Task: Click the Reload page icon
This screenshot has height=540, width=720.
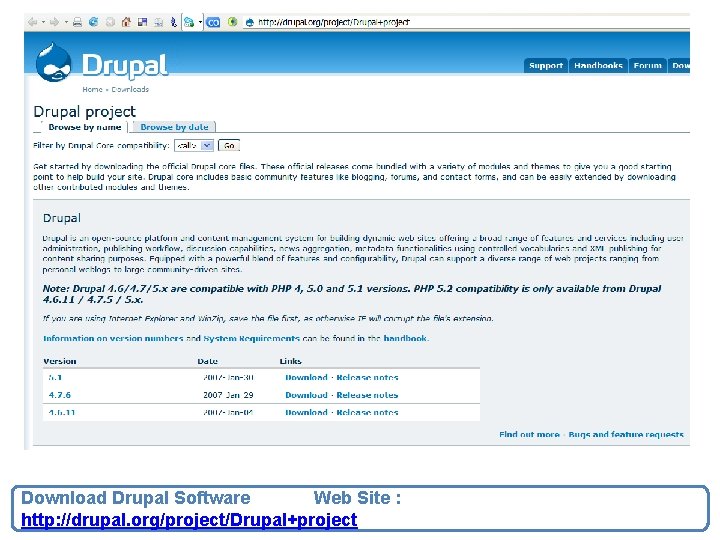Action: pyautogui.click(x=93, y=22)
